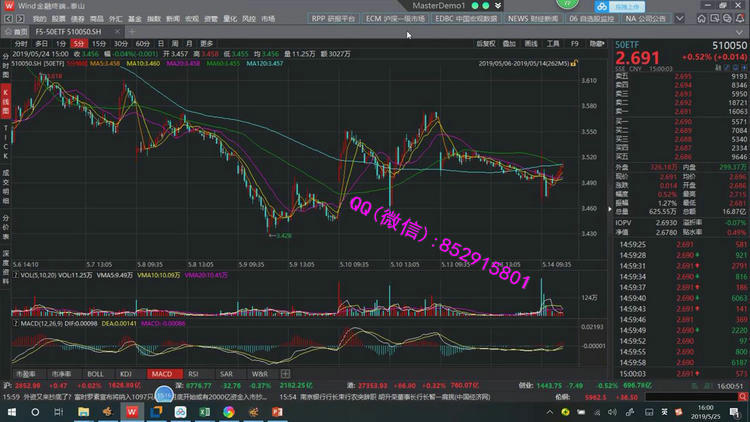The image size is (750, 422).
Task: Select the KDJ indicator tab
Action: [x=126, y=373]
